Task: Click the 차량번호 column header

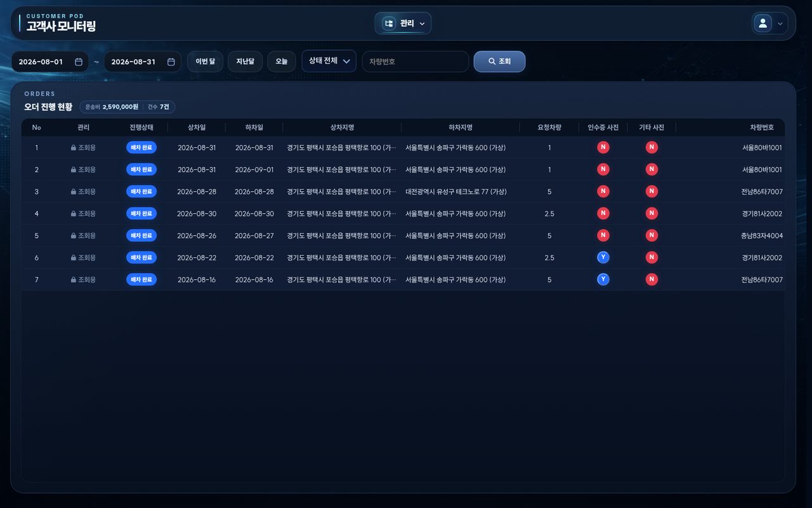Action: (x=762, y=128)
